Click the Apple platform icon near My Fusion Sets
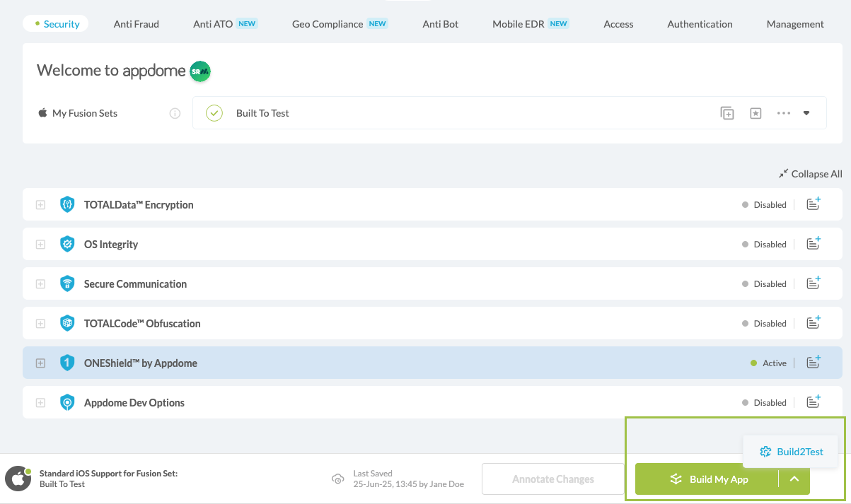This screenshot has height=504, width=851. point(42,112)
